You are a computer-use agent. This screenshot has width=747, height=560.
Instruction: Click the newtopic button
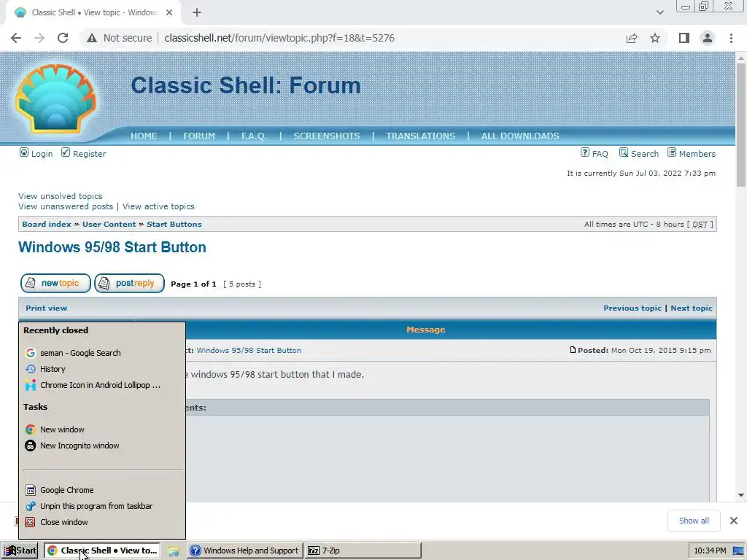point(55,284)
